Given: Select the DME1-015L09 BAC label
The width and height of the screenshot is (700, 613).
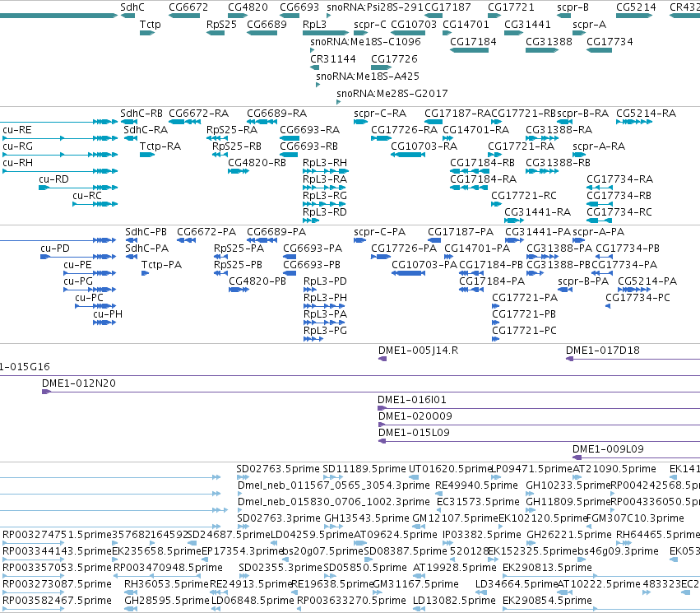Looking at the screenshot, I should pyautogui.click(x=414, y=433).
